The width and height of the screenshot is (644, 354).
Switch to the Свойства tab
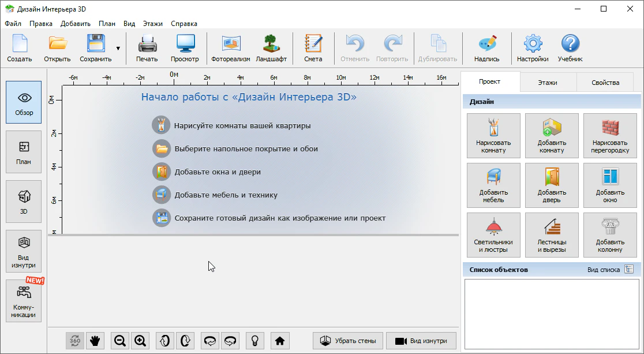(605, 83)
